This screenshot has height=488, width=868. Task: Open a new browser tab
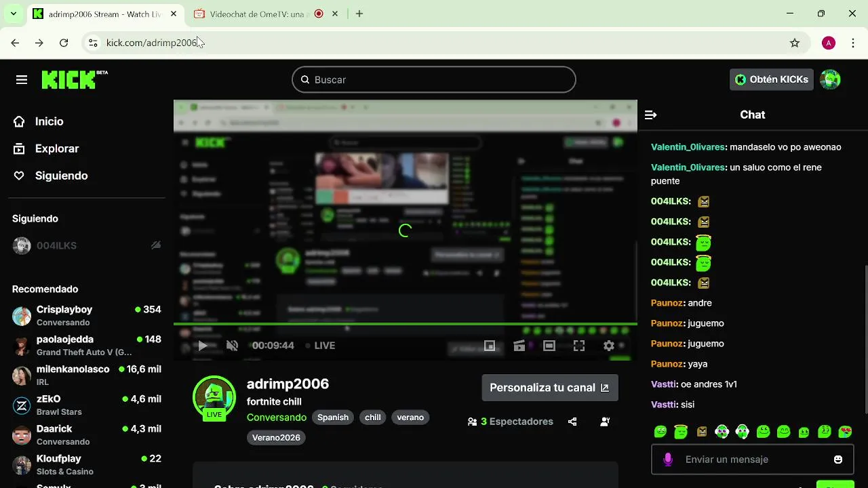(x=359, y=14)
